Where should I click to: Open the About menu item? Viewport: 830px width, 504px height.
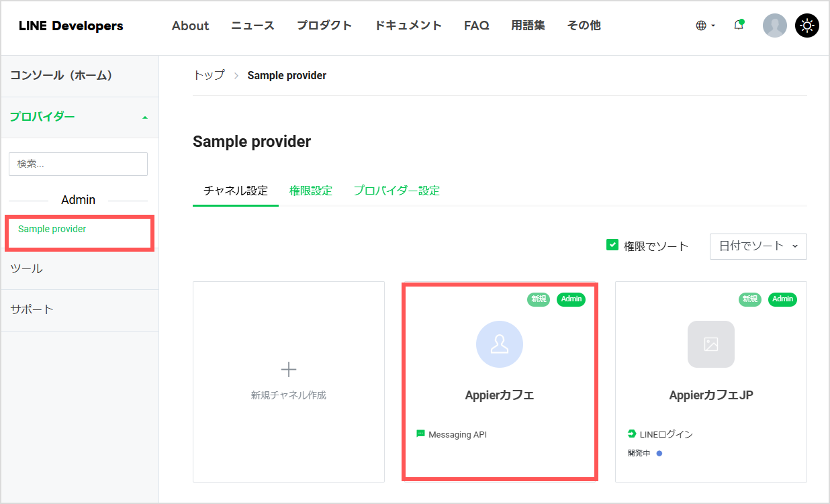pos(191,26)
